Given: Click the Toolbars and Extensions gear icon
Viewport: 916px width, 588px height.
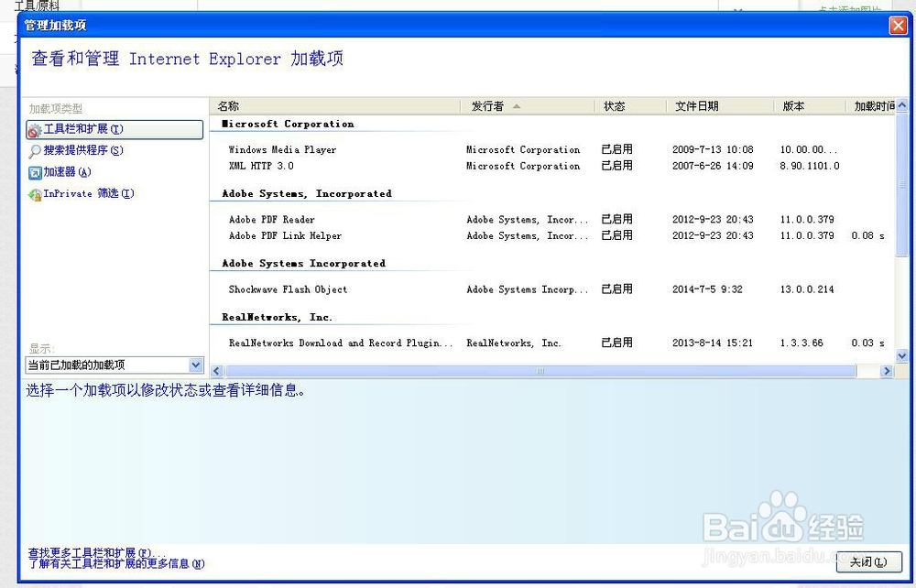Looking at the screenshot, I should 35,130.
